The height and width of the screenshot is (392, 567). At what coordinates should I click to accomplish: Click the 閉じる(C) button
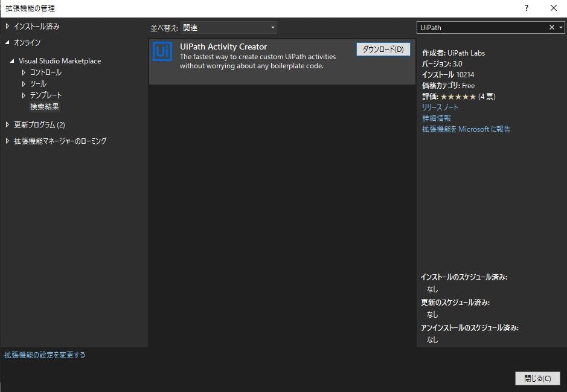[x=537, y=378]
